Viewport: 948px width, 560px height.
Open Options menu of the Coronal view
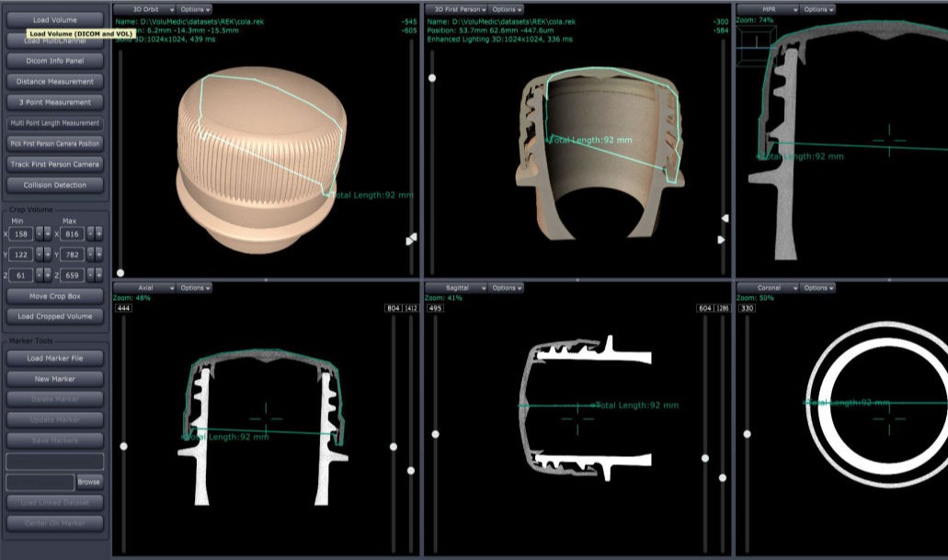(x=817, y=288)
